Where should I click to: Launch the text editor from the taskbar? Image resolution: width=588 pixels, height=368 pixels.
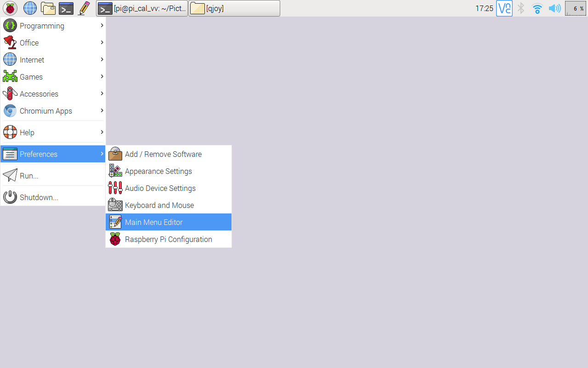(84, 8)
